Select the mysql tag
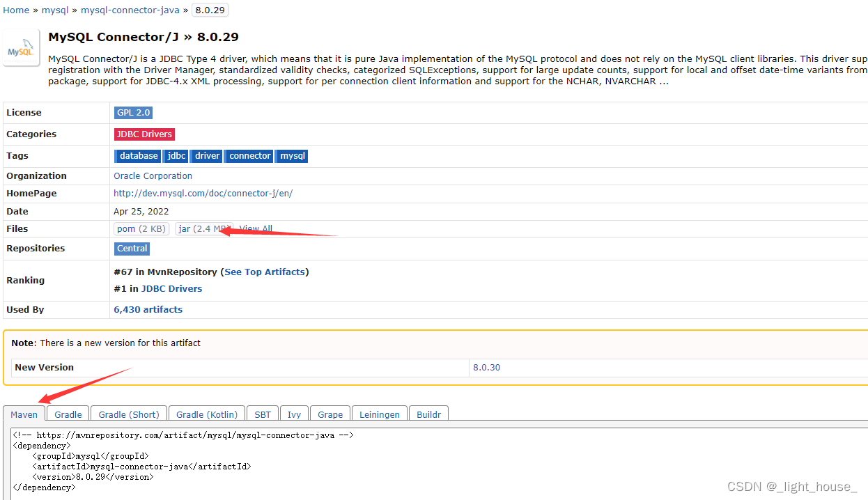The width and height of the screenshot is (868, 500). 293,156
